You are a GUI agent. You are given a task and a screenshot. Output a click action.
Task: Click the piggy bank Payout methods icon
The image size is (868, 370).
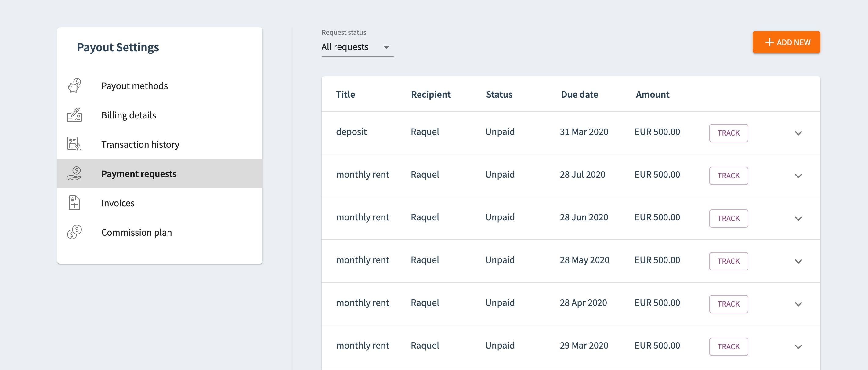[74, 85]
